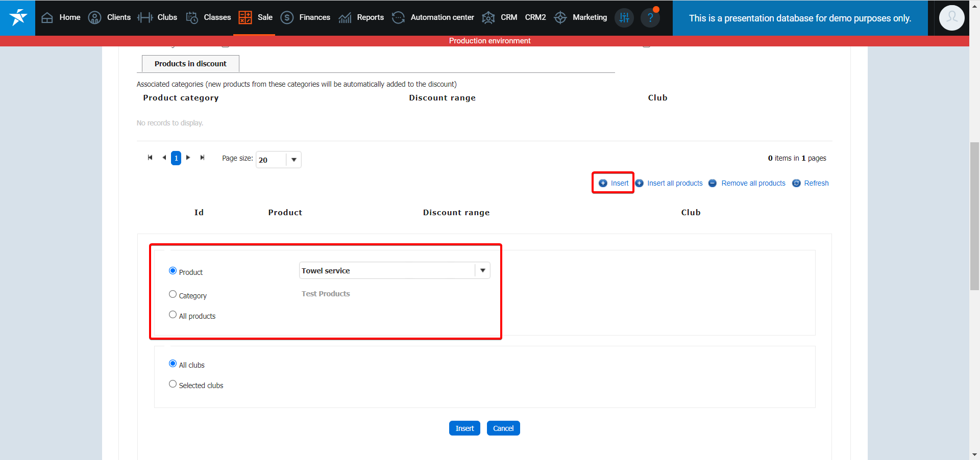980x460 pixels.
Task: Select the All products radio button
Action: click(x=173, y=315)
